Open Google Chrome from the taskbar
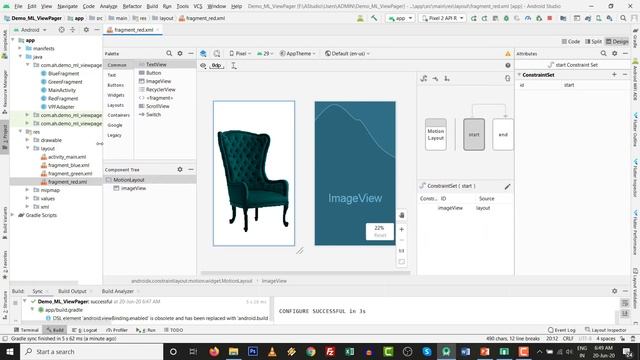 tap(311, 351)
